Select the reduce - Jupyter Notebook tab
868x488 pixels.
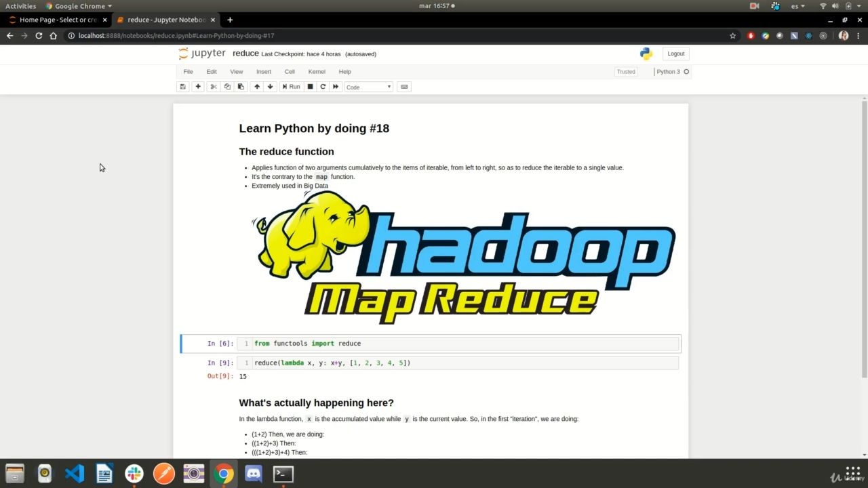[x=165, y=20]
